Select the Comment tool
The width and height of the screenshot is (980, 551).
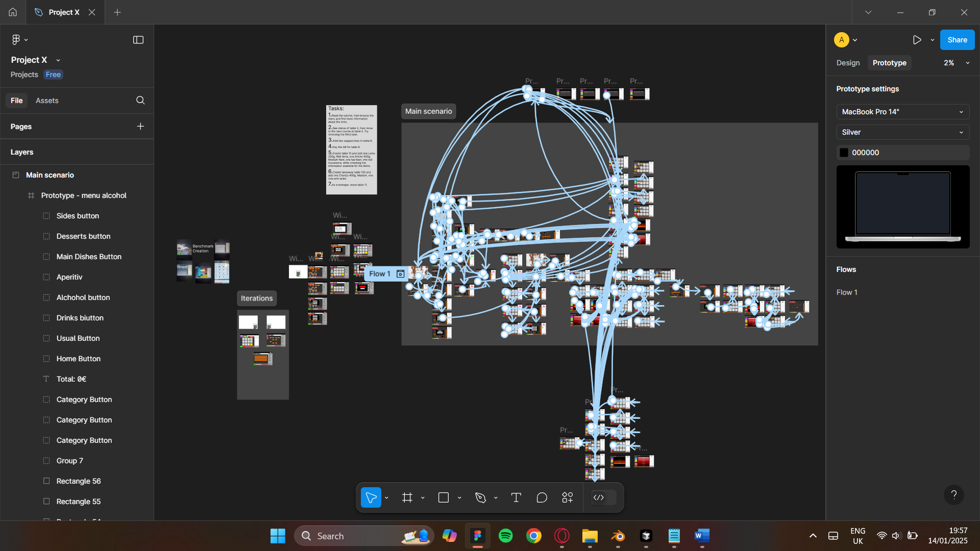542,497
